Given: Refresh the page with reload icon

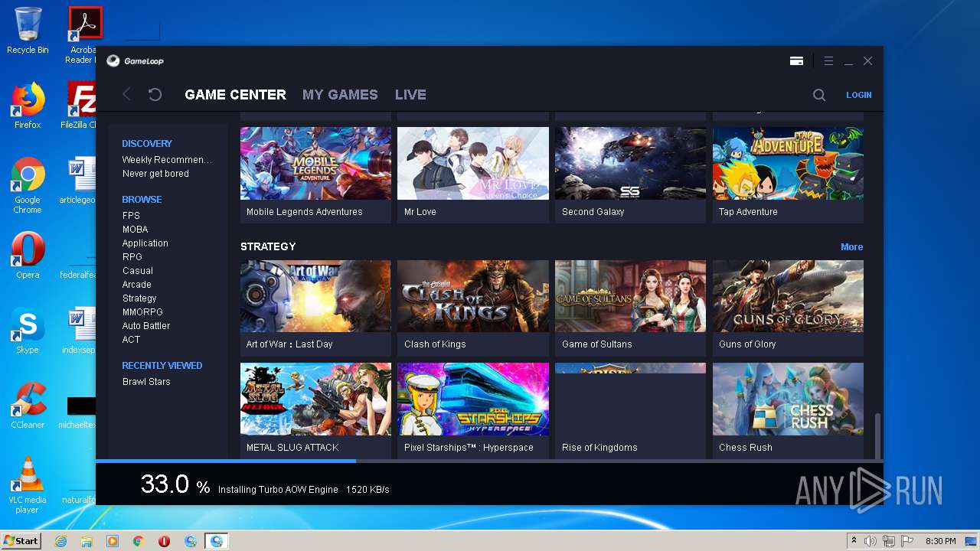Looking at the screenshot, I should pyautogui.click(x=155, y=94).
